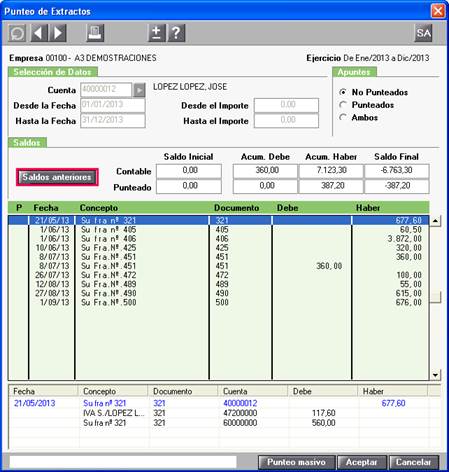449x472 pixels.
Task: Select row Su Fra.Nº 490
Action: coord(218,293)
